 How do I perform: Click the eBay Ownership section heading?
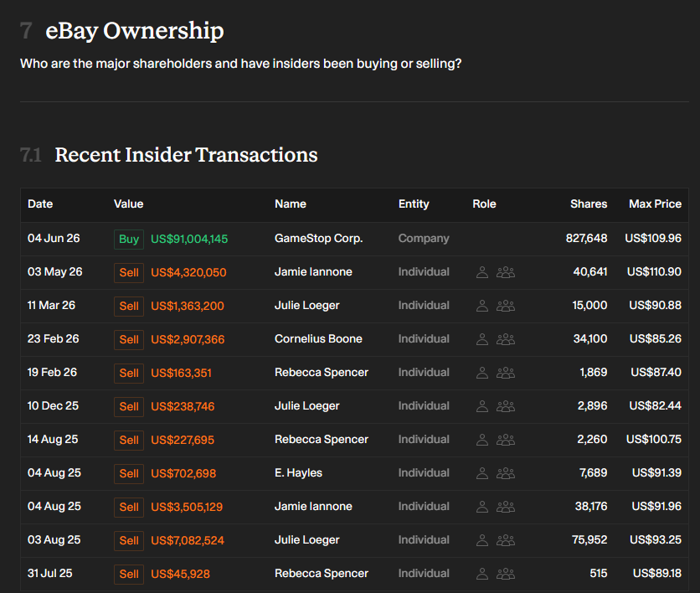(135, 31)
